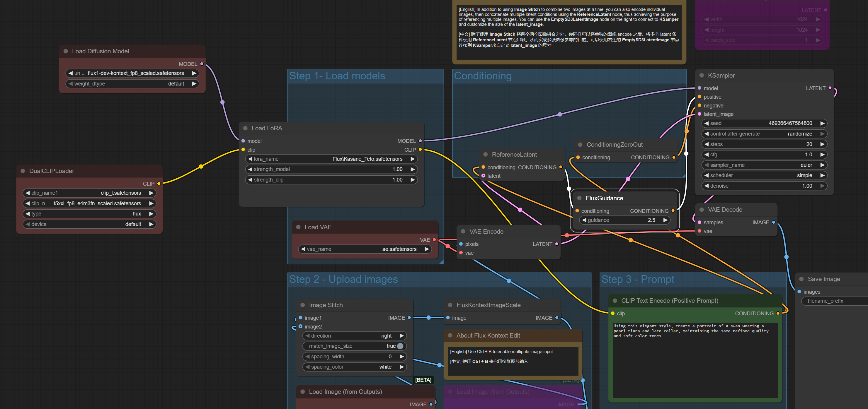Select the Load Image (from Outputs) node title
This screenshot has height=409, width=868.
[x=346, y=392]
